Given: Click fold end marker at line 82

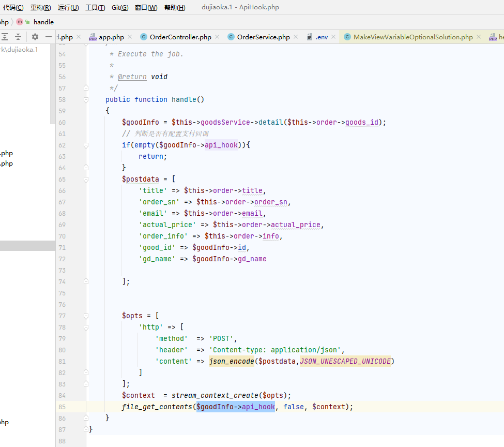Looking at the screenshot, I should 86,373.
